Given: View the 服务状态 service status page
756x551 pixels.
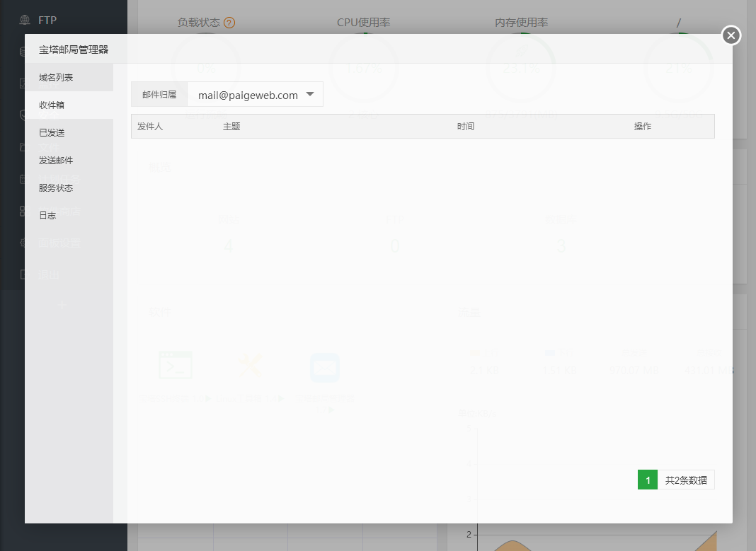Looking at the screenshot, I should (x=56, y=187).
